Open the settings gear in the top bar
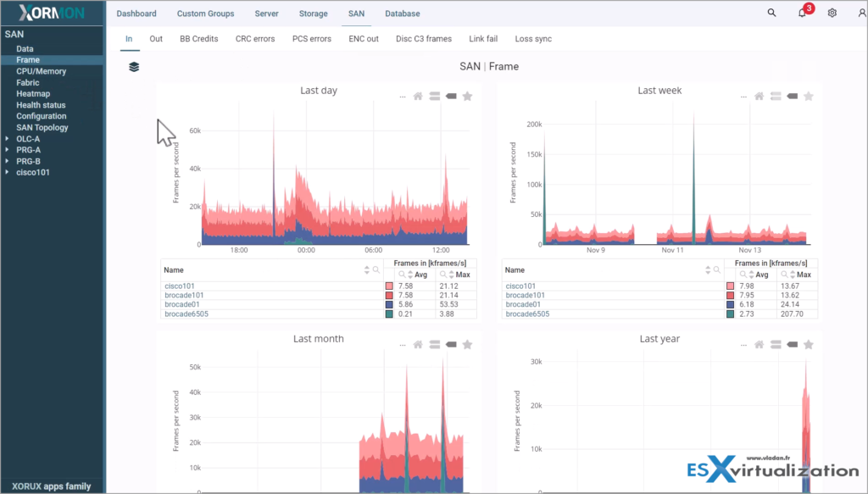The width and height of the screenshot is (868, 494). point(832,13)
